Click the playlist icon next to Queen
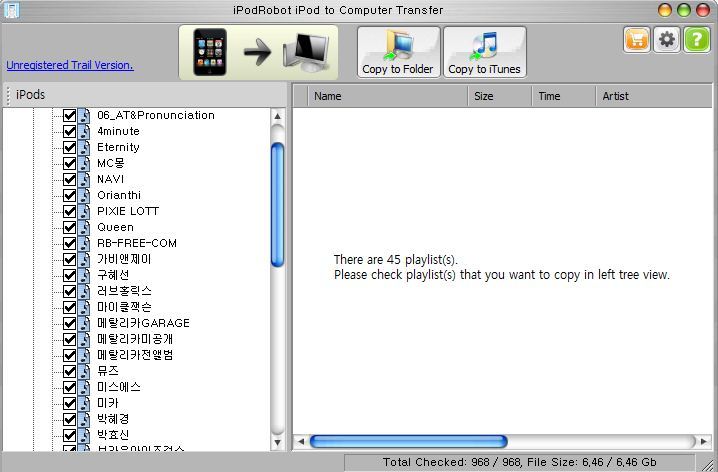The image size is (718, 472). (x=84, y=228)
